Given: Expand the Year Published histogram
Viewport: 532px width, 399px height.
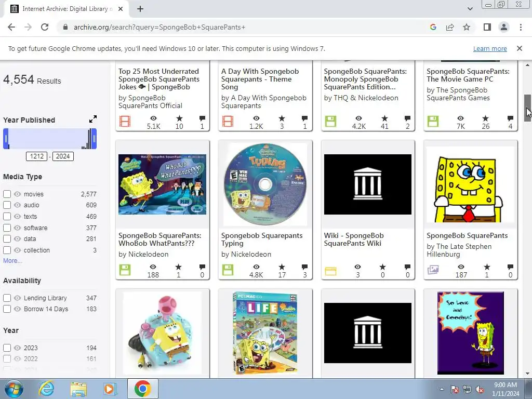Looking at the screenshot, I should coord(92,119).
